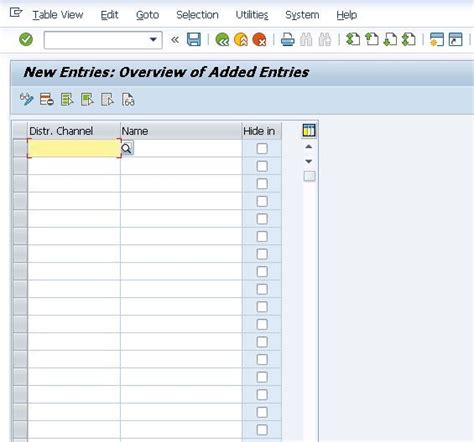This screenshot has height=442, width=474.
Task: Click the Deselect All icon
Action: click(107, 99)
